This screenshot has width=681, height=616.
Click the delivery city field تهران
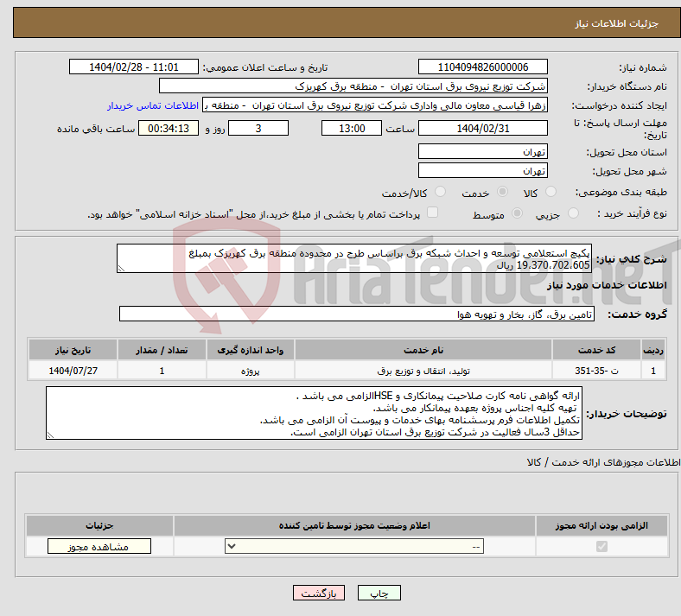pos(482,170)
